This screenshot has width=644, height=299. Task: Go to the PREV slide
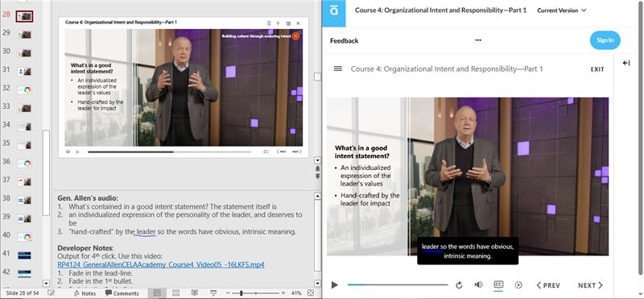(548, 285)
